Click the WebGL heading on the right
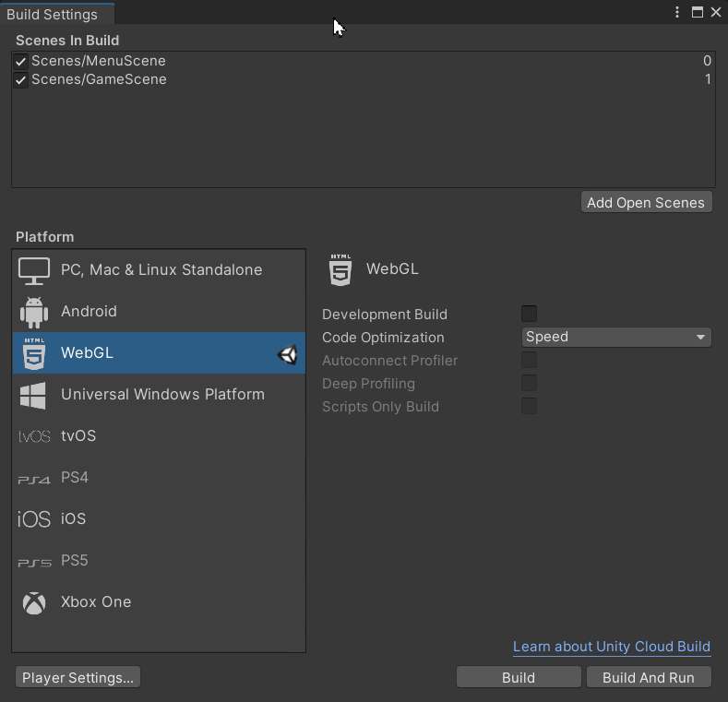The image size is (728, 702). pyautogui.click(x=392, y=268)
